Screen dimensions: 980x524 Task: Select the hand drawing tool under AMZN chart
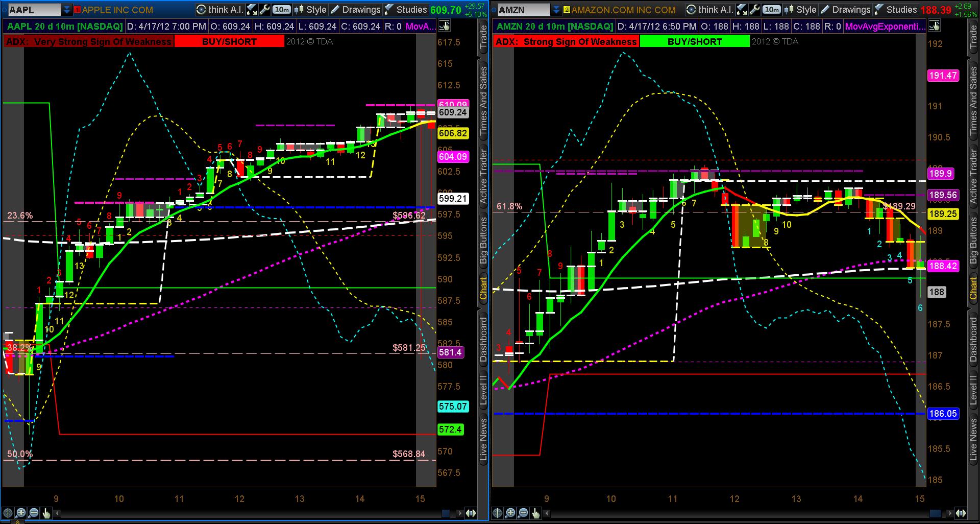[x=536, y=513]
